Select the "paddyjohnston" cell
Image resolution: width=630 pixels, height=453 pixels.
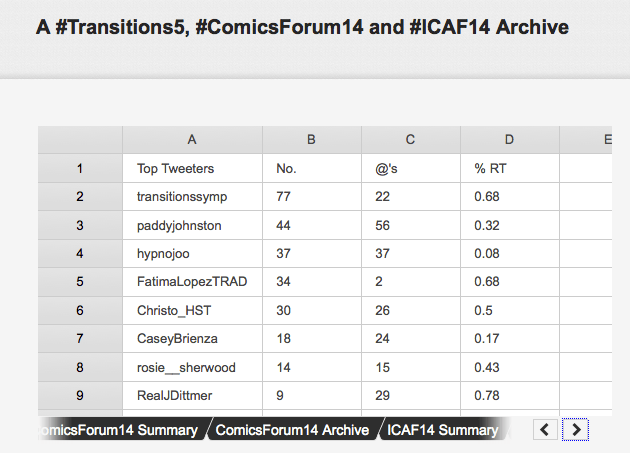pos(179,226)
